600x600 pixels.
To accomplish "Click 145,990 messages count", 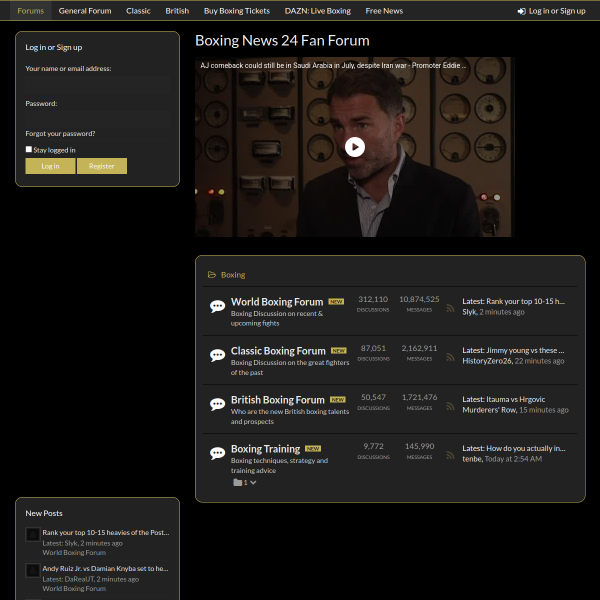I will pos(419,446).
